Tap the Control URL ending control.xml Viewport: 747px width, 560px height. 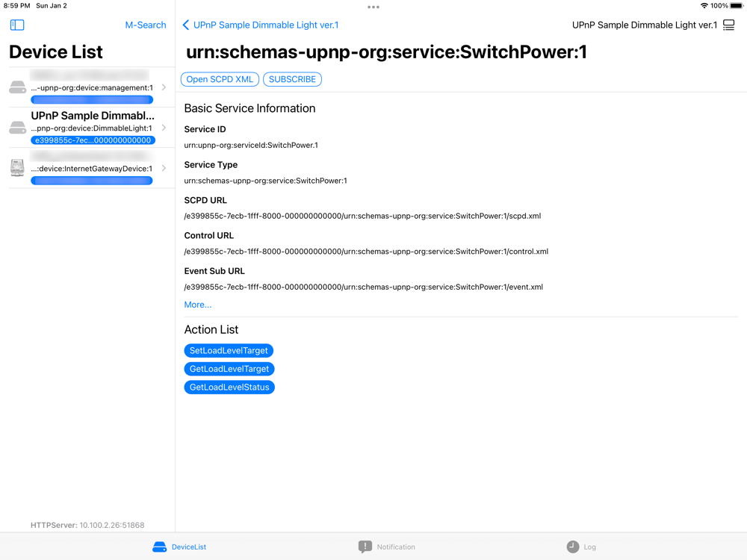pos(366,252)
